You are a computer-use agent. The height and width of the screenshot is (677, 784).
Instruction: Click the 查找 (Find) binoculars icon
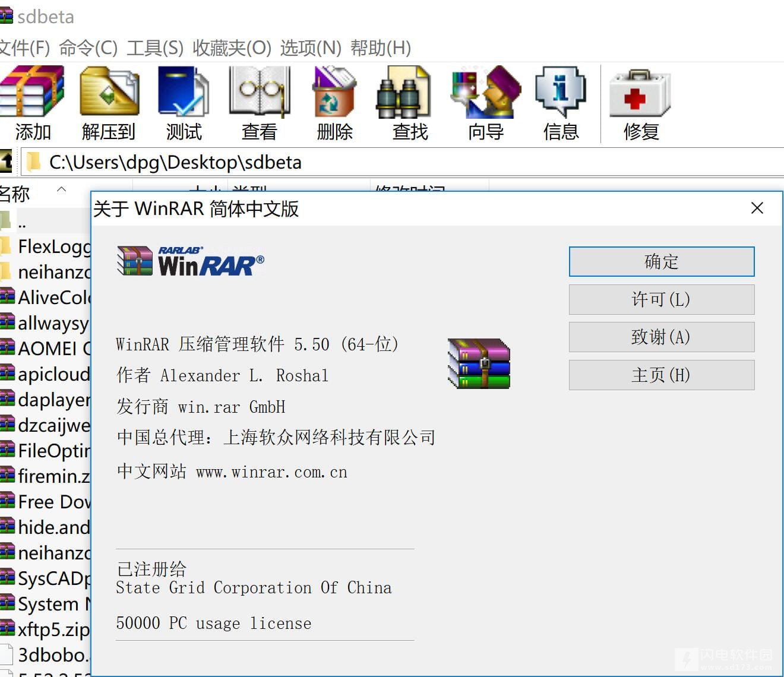tap(403, 91)
